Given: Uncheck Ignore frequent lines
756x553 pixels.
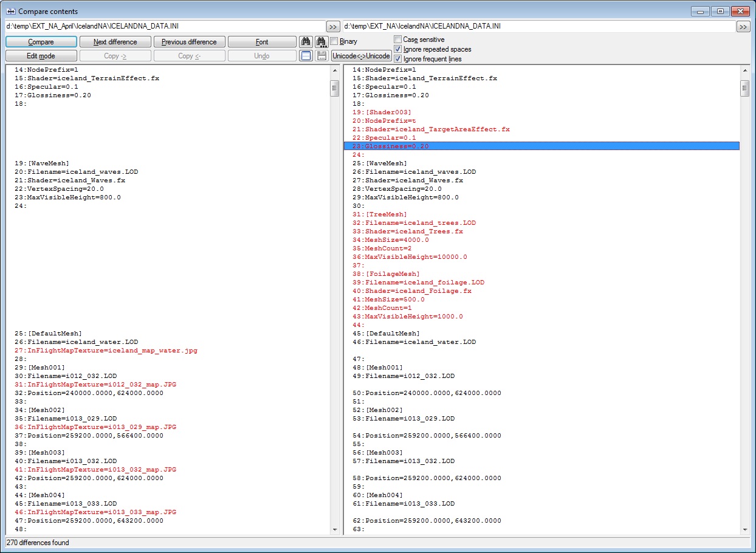Looking at the screenshot, I should coord(398,59).
